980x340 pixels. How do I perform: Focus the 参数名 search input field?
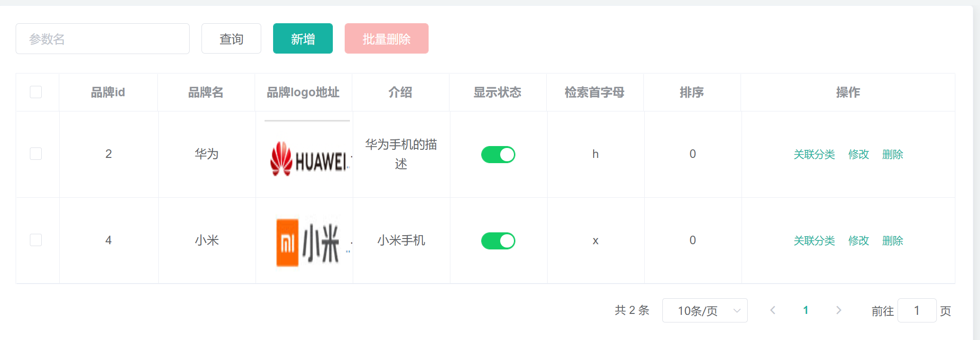click(x=102, y=39)
